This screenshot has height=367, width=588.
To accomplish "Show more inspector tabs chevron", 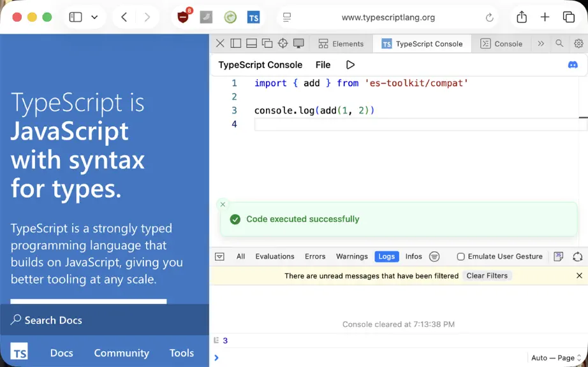I will [541, 43].
